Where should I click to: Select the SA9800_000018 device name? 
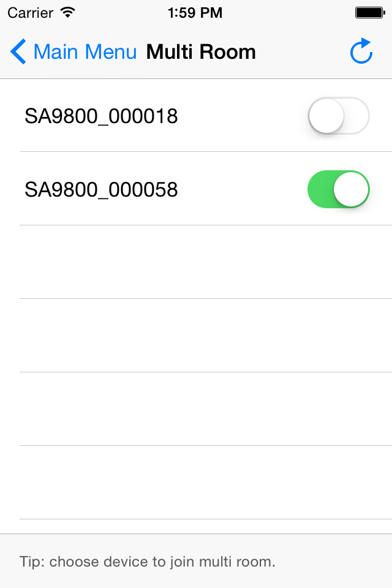101,116
